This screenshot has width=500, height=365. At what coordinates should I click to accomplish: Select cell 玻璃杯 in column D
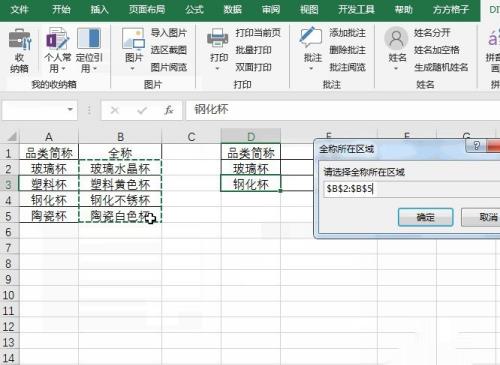point(251,169)
